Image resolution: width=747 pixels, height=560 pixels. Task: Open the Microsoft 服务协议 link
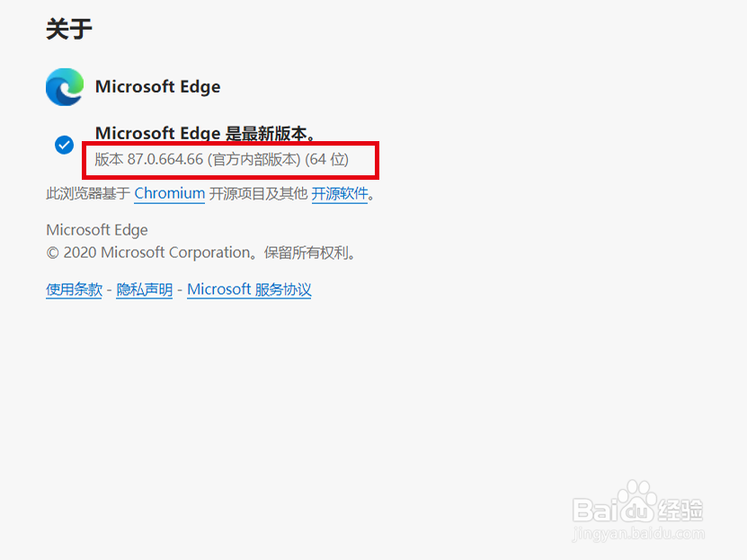tap(249, 289)
